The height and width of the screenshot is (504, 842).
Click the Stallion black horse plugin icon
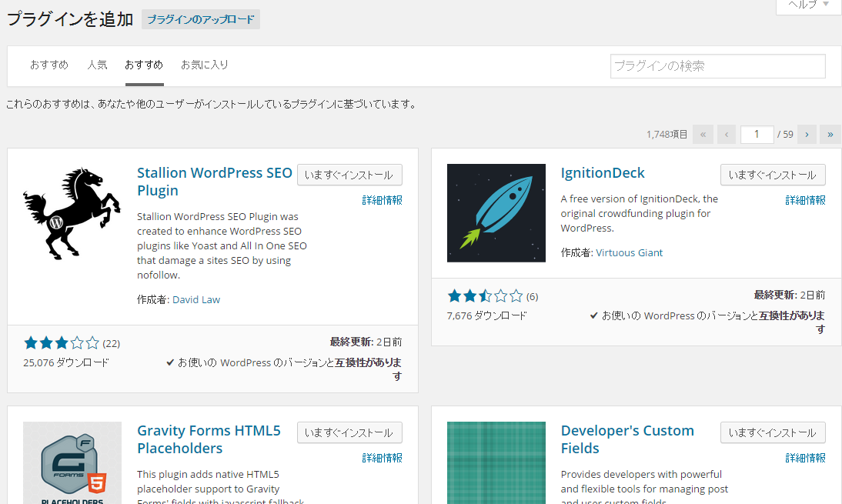[x=72, y=213]
